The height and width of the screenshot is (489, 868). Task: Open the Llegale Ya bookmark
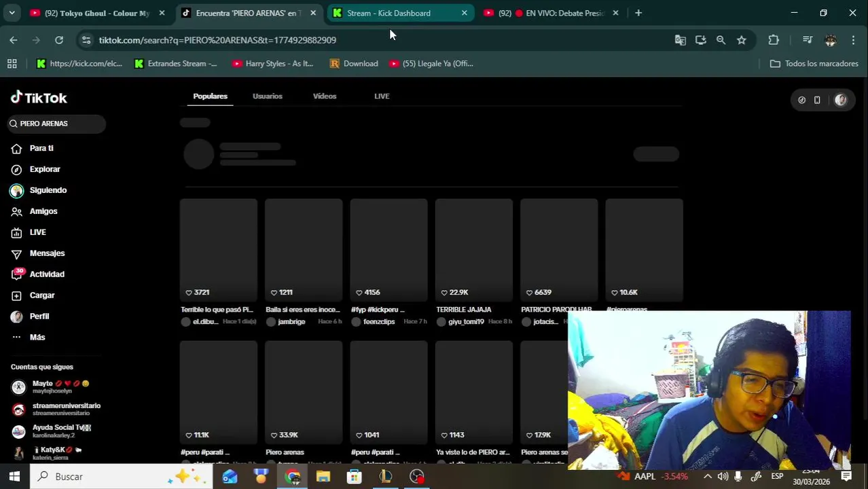431,63
